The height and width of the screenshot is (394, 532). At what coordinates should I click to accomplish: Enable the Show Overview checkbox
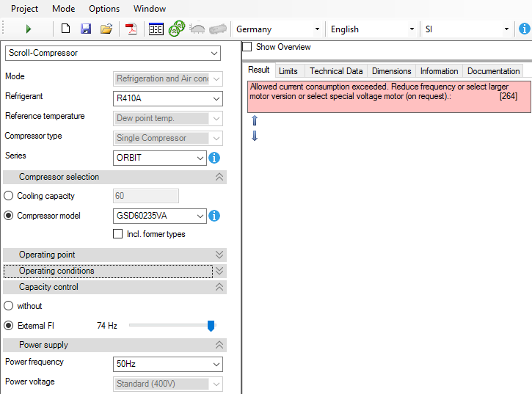(247, 47)
